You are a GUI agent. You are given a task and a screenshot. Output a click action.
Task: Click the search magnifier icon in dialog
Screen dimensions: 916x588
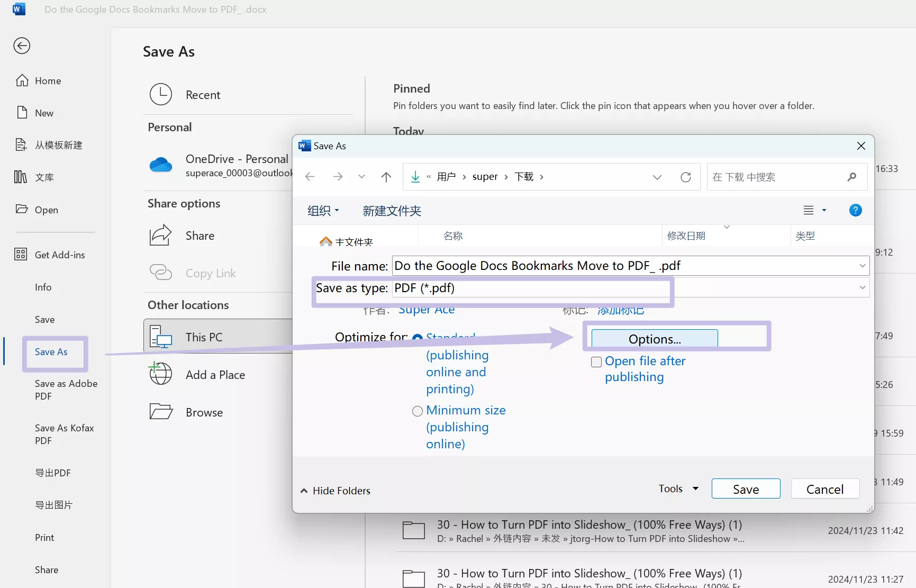[x=851, y=177]
